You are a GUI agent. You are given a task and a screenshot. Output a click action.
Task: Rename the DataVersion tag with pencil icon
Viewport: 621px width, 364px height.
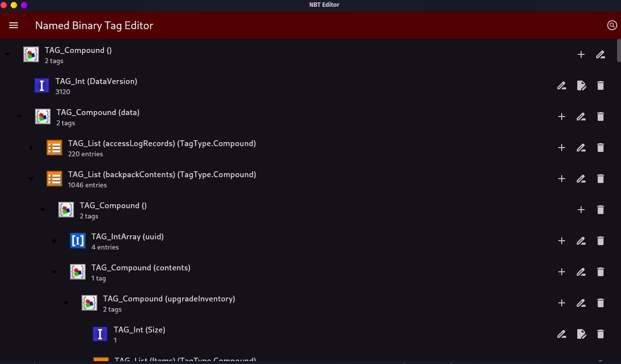pyautogui.click(x=562, y=85)
